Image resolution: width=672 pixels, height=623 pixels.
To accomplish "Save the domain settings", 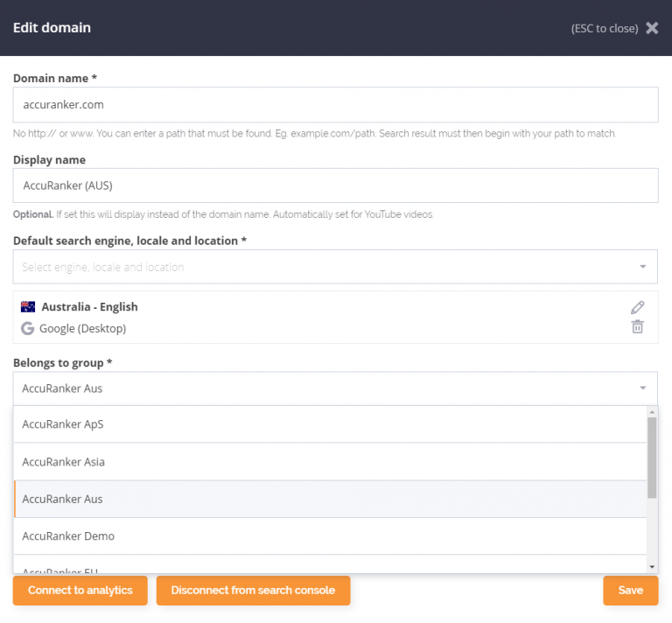I will pyautogui.click(x=630, y=591).
